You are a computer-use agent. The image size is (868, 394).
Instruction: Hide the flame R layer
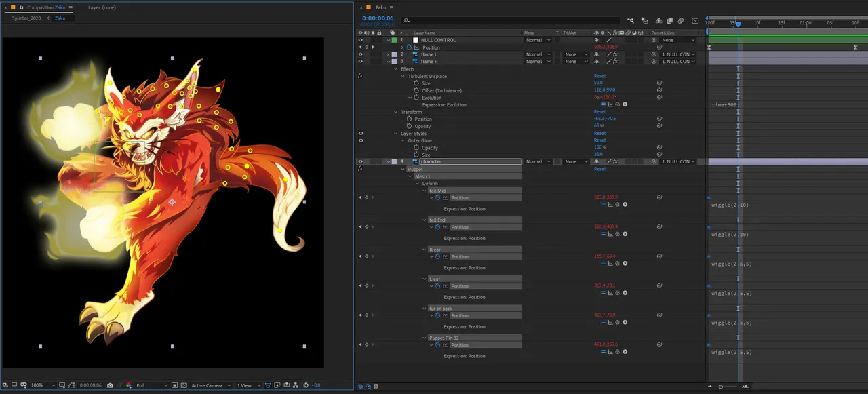(x=360, y=62)
